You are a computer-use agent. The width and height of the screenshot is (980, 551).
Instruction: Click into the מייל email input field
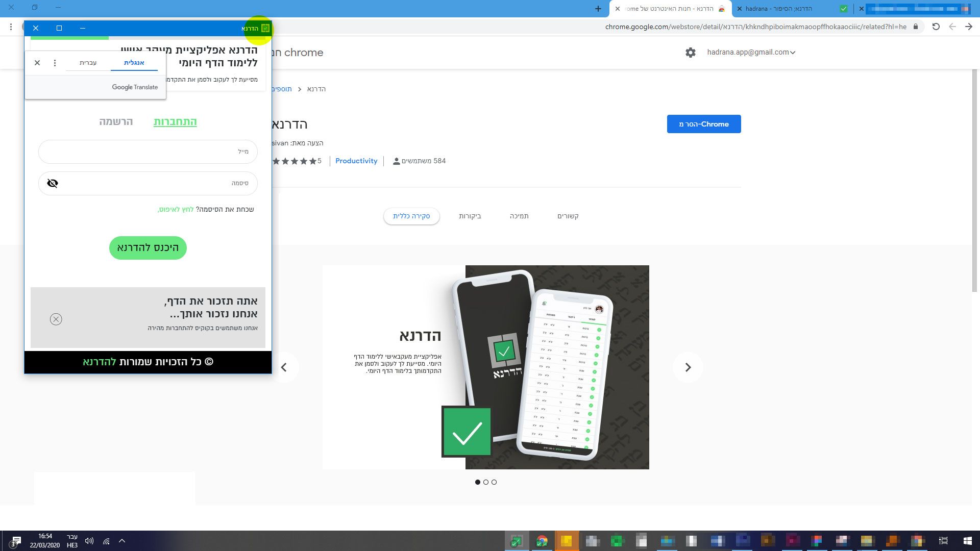click(x=148, y=152)
